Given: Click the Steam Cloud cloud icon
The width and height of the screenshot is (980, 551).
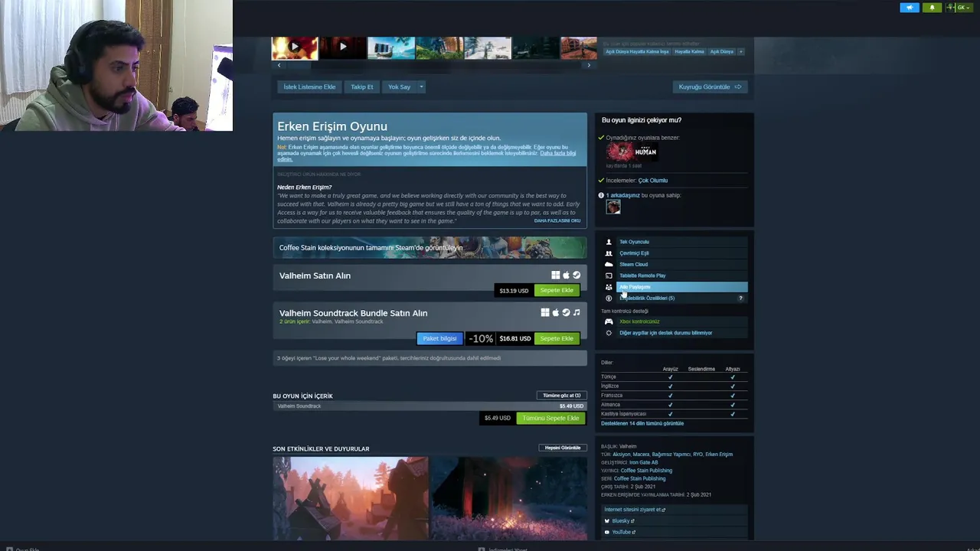Looking at the screenshot, I should [609, 265].
